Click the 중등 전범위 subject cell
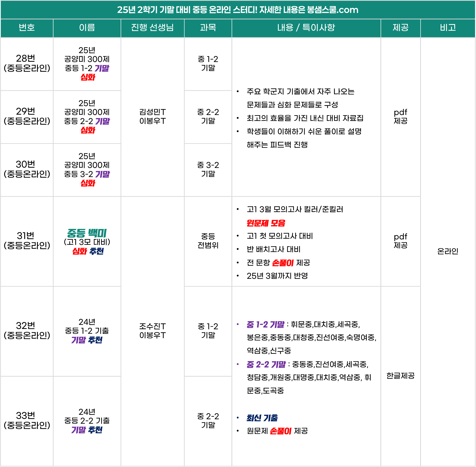This screenshot has width=476, height=467. (x=208, y=241)
